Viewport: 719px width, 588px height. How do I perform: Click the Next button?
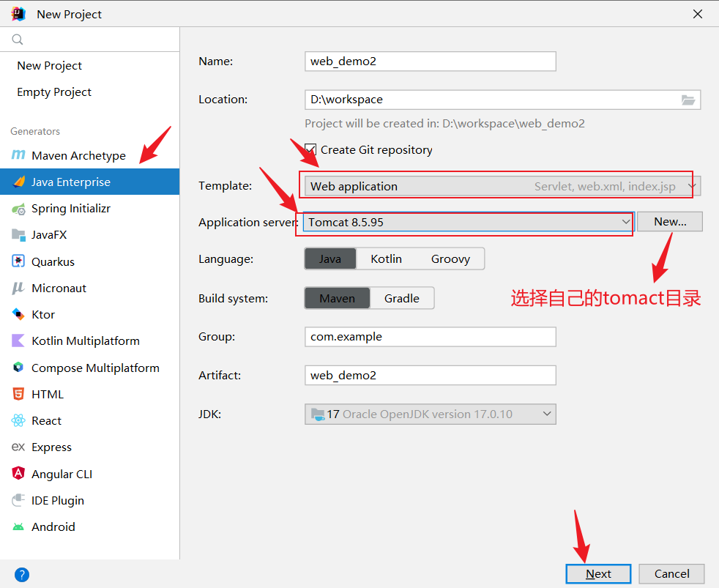click(x=597, y=574)
